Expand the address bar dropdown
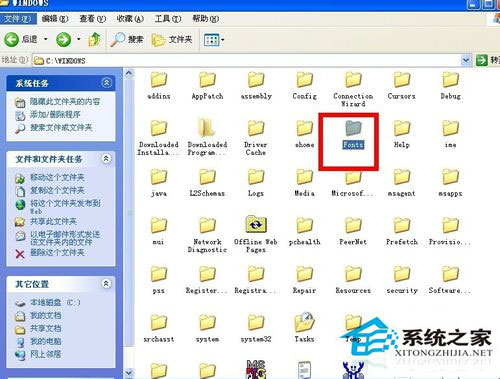The image size is (500, 379). (465, 61)
